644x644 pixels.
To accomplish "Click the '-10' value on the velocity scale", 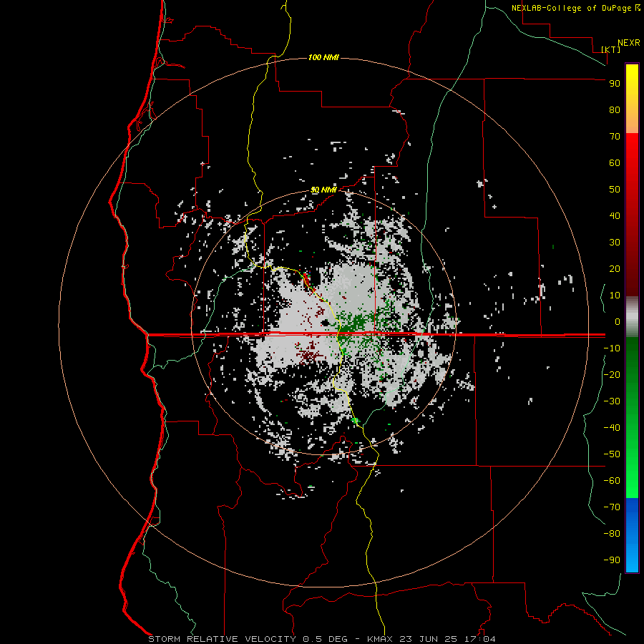I will click(x=612, y=348).
